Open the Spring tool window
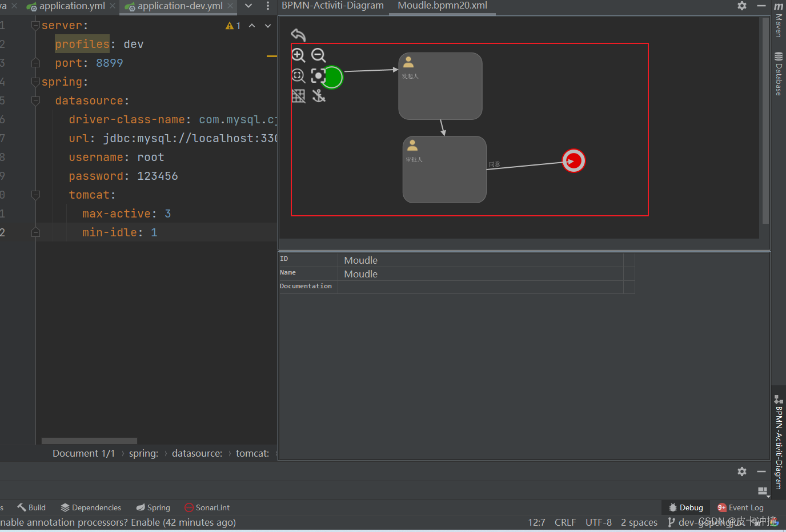 click(x=153, y=507)
